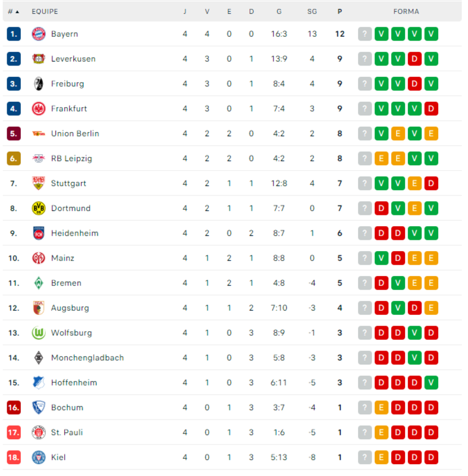Click the Heidenheim crest icon
The height and width of the screenshot is (476, 468).
(x=39, y=233)
